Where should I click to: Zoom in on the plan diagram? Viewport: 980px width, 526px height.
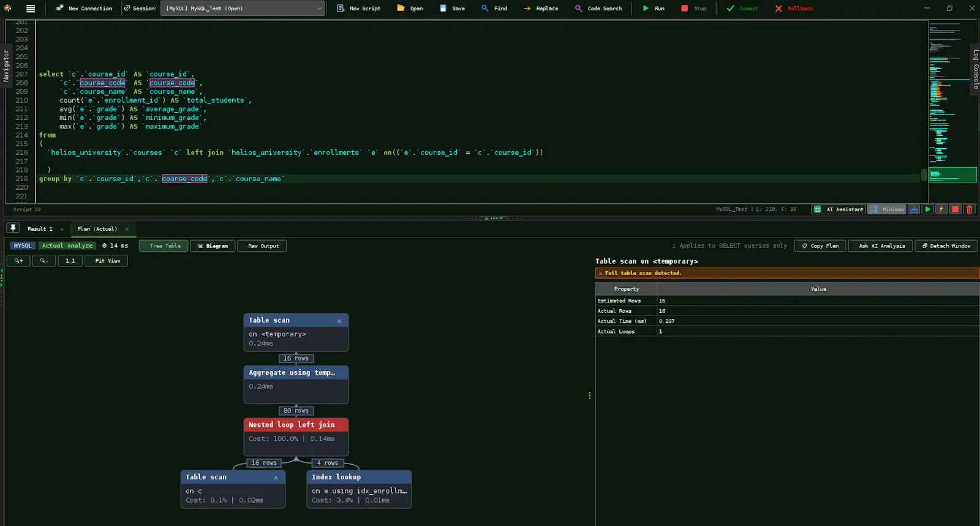point(18,261)
